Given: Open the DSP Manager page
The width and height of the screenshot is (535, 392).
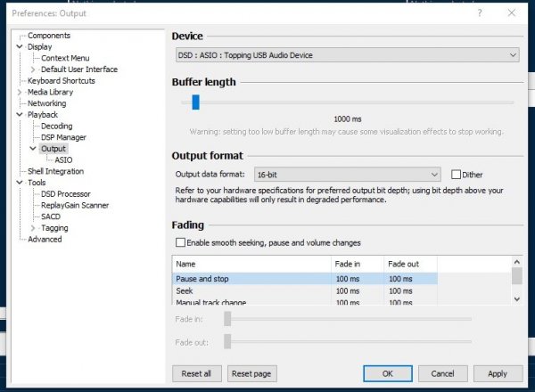Looking at the screenshot, I should [x=65, y=138].
